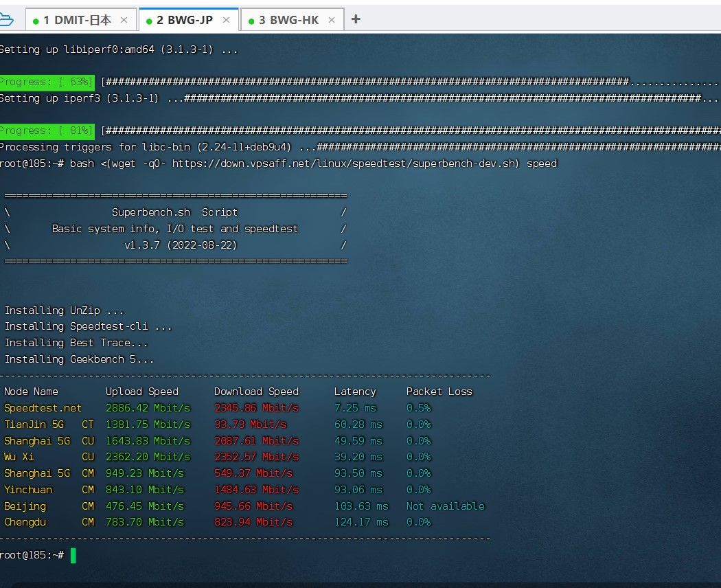Click the 'Beijing' node name
This screenshot has height=588, width=721.
(25, 506)
